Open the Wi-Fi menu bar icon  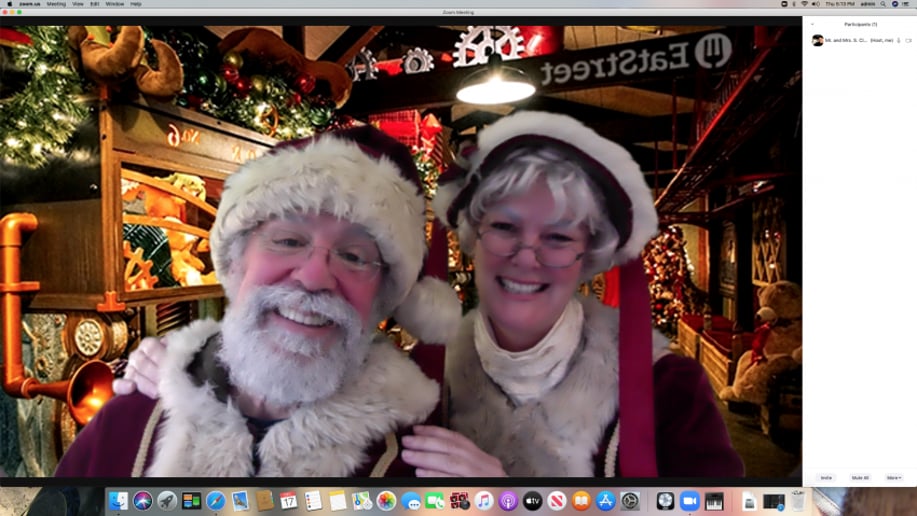pyautogui.click(x=804, y=4)
